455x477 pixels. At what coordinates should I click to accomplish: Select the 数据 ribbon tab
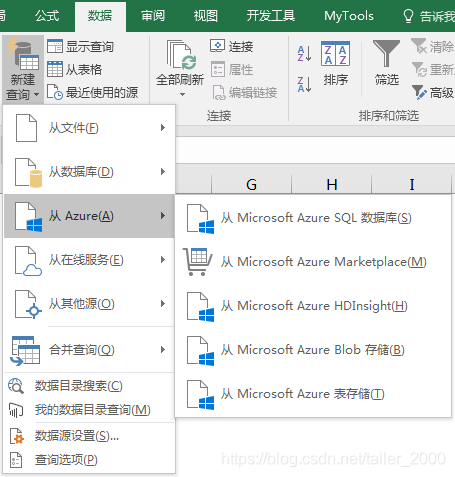click(x=100, y=16)
